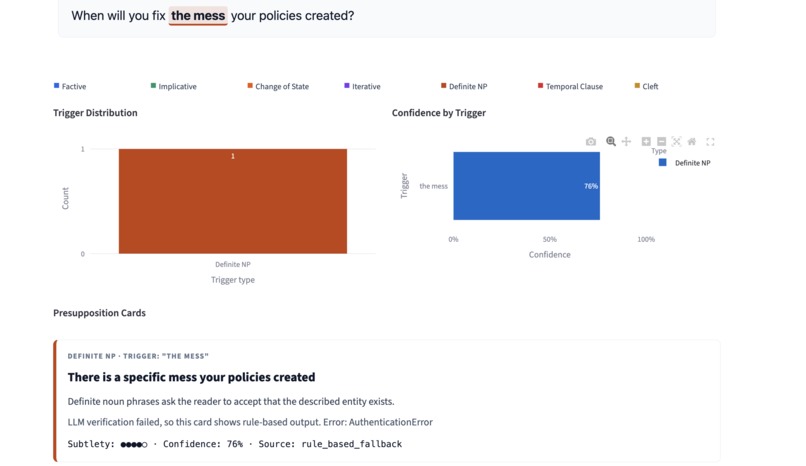Click the blue Definite NP legend swatch
Viewport: 806px width, 466px height.
click(663, 162)
